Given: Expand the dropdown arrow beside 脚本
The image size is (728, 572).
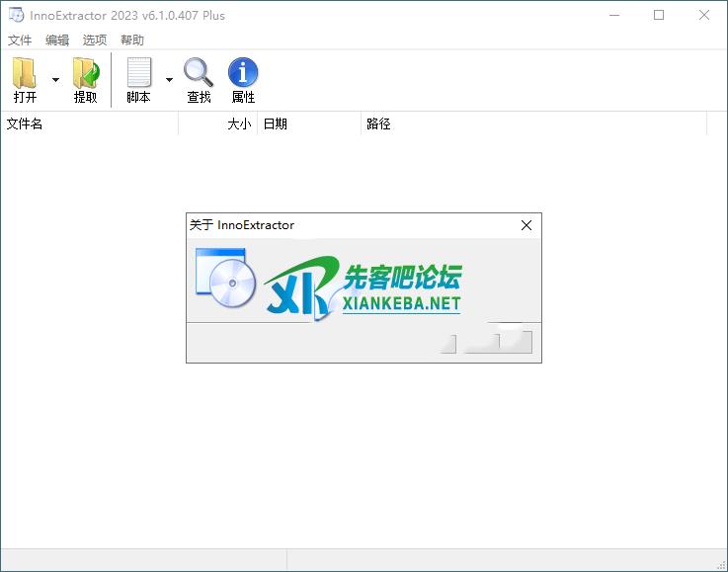Looking at the screenshot, I should 169,80.
